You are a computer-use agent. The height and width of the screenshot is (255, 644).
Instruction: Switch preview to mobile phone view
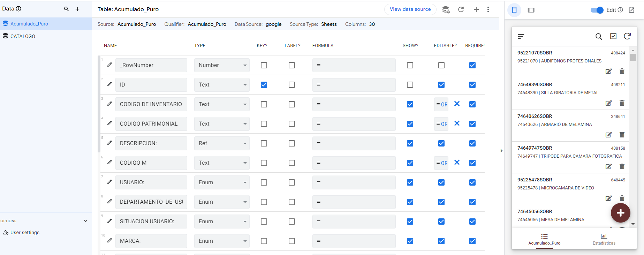pos(514,10)
